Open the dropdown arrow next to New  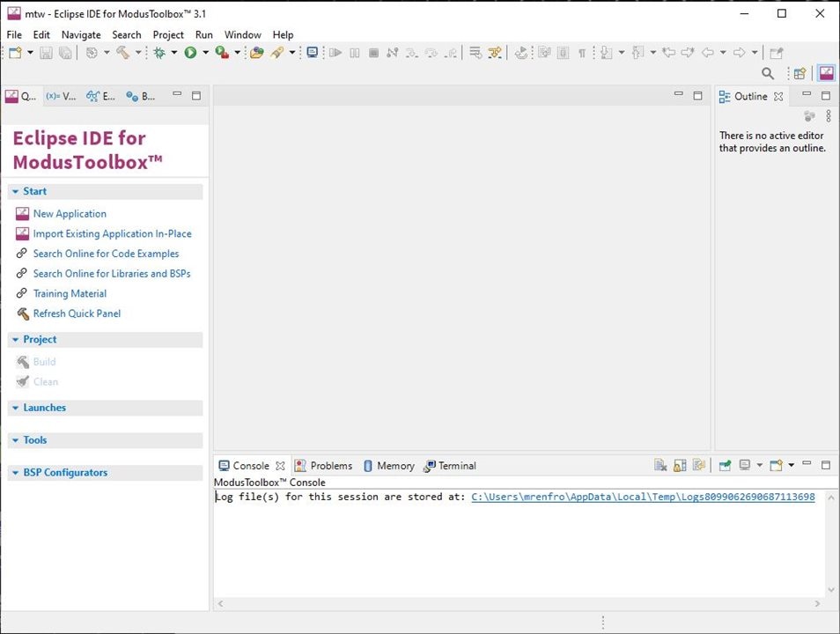[x=30, y=53]
